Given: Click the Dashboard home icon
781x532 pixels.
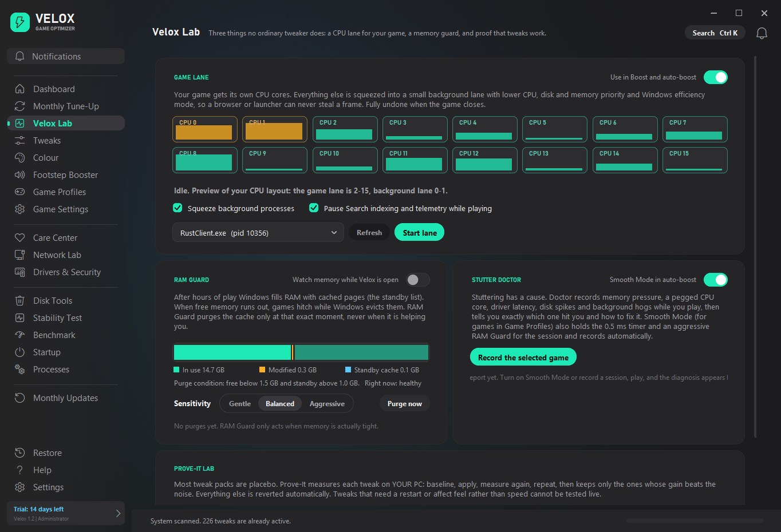Looking at the screenshot, I should pyautogui.click(x=20, y=89).
